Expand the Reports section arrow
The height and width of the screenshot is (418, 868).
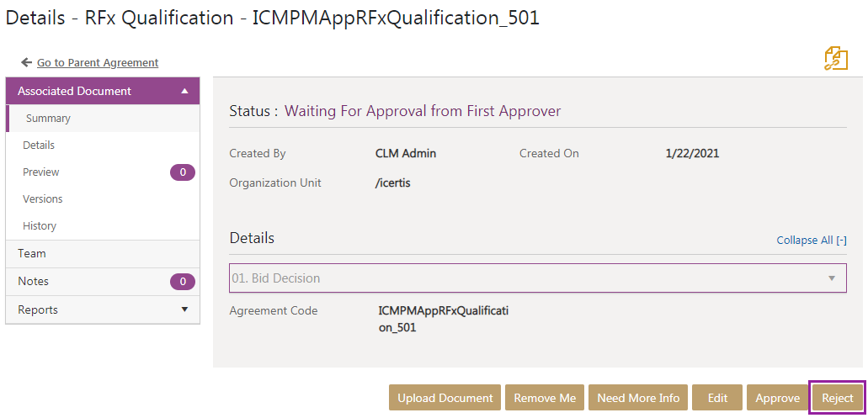coord(184,310)
